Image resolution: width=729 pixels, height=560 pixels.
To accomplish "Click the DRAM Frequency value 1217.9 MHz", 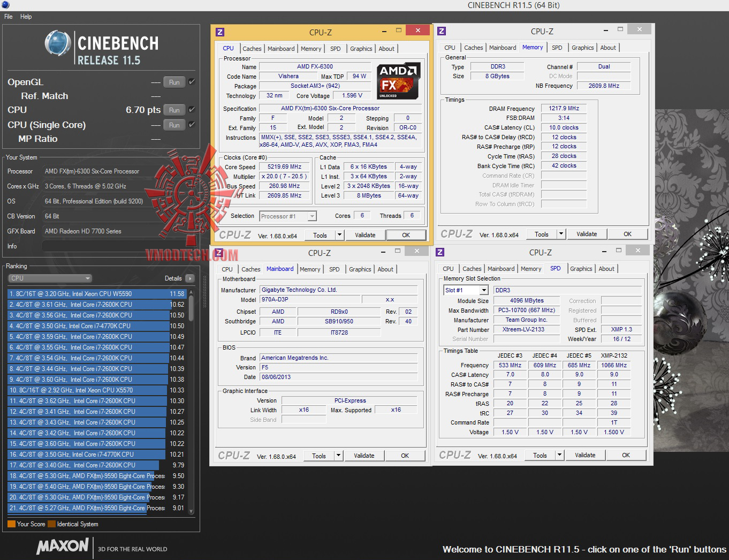I will click(564, 108).
